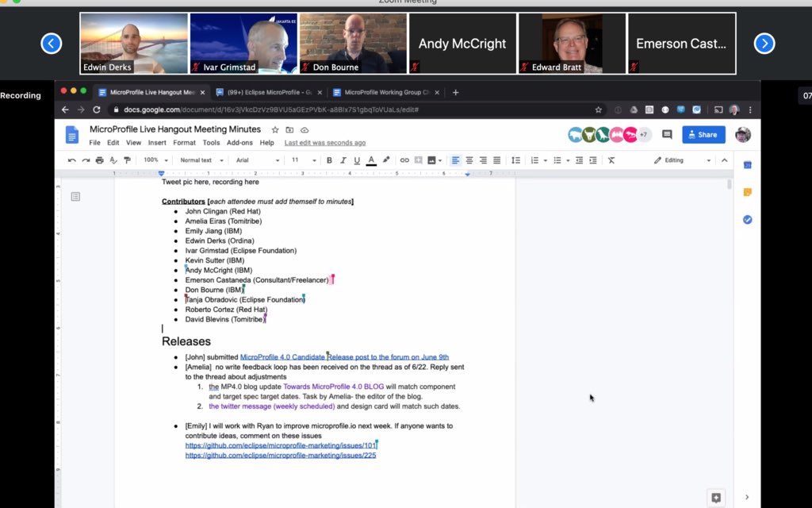Open the Format menu

[x=184, y=143]
